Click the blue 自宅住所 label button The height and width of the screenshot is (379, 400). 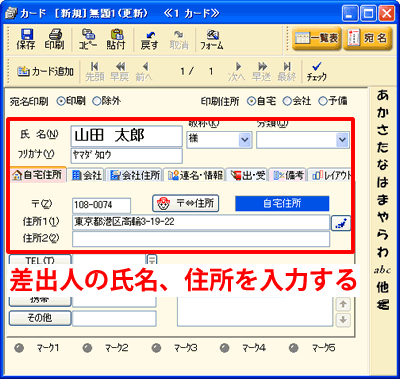[282, 203]
